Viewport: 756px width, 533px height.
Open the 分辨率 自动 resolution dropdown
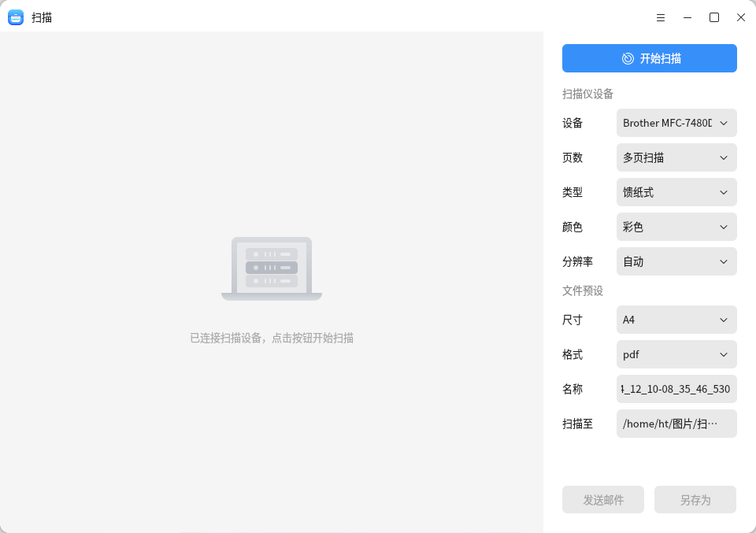pyautogui.click(x=676, y=261)
